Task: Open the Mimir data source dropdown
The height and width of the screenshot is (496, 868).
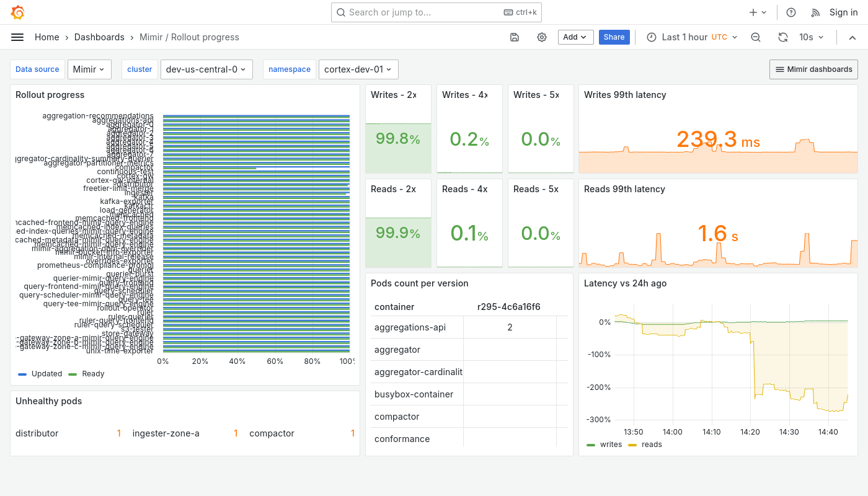Action: tap(89, 69)
